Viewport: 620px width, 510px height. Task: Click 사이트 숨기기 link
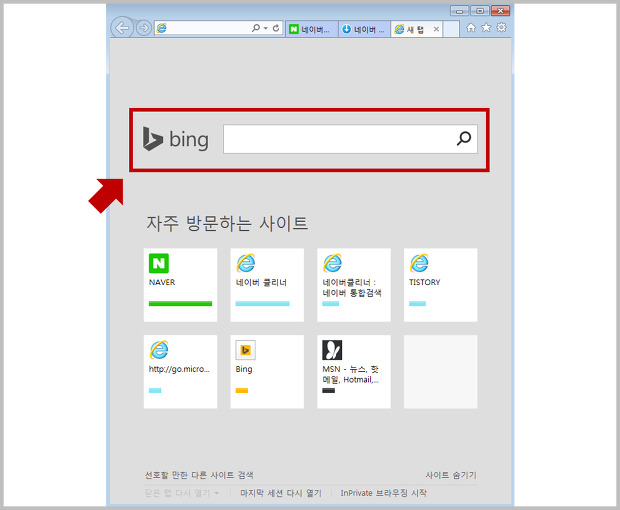pos(451,475)
